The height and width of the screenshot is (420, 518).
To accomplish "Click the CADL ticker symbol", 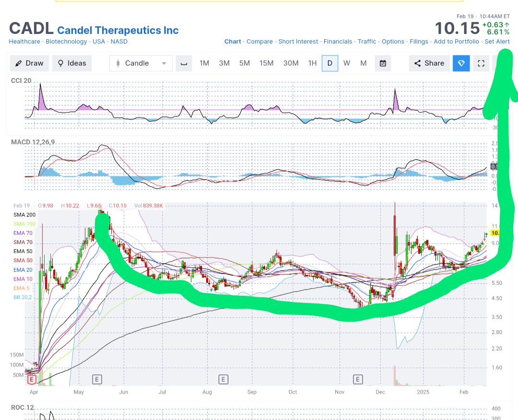I will click(31, 28).
